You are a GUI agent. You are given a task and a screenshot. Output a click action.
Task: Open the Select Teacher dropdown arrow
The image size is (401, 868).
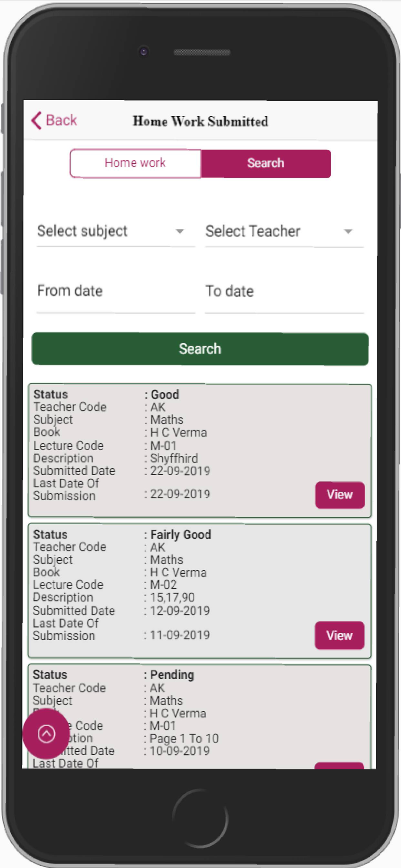click(348, 232)
